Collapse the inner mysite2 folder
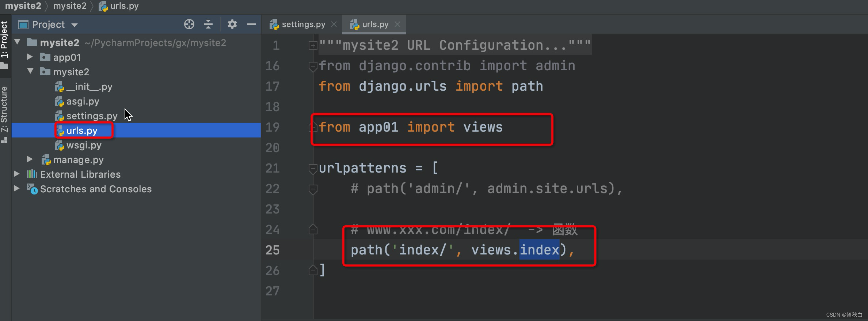 [x=31, y=71]
